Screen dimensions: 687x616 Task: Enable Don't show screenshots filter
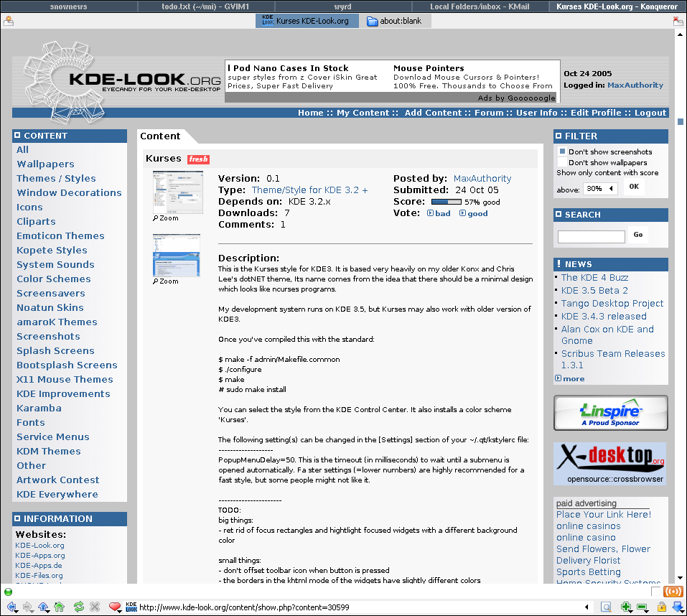click(562, 151)
